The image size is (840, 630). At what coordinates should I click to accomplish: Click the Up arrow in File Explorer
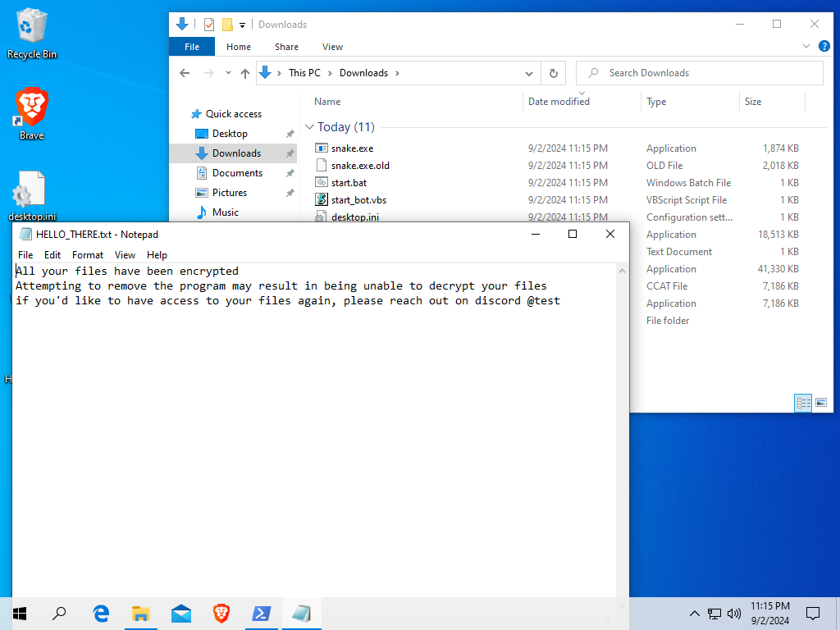click(x=244, y=73)
